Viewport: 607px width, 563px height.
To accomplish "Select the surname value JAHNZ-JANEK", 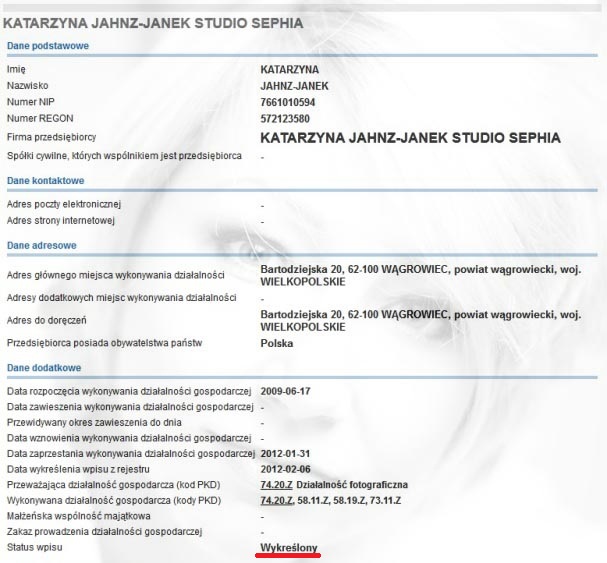I will [294, 86].
